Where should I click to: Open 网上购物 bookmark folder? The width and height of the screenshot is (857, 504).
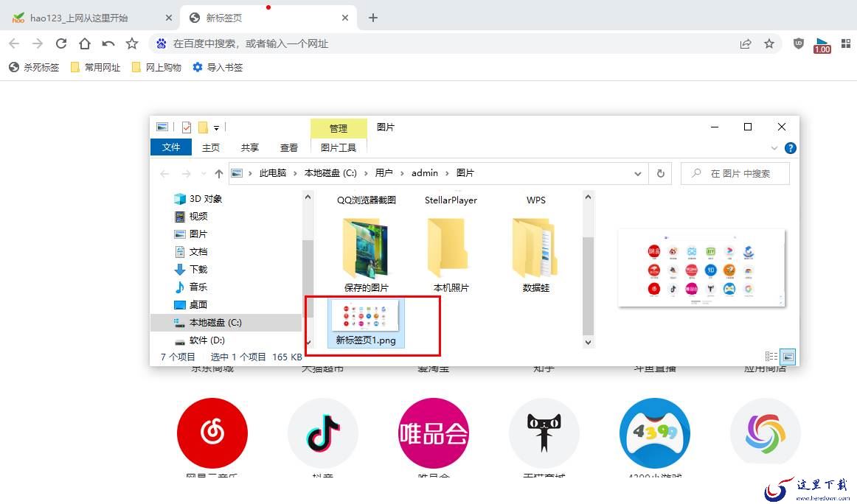click(157, 67)
